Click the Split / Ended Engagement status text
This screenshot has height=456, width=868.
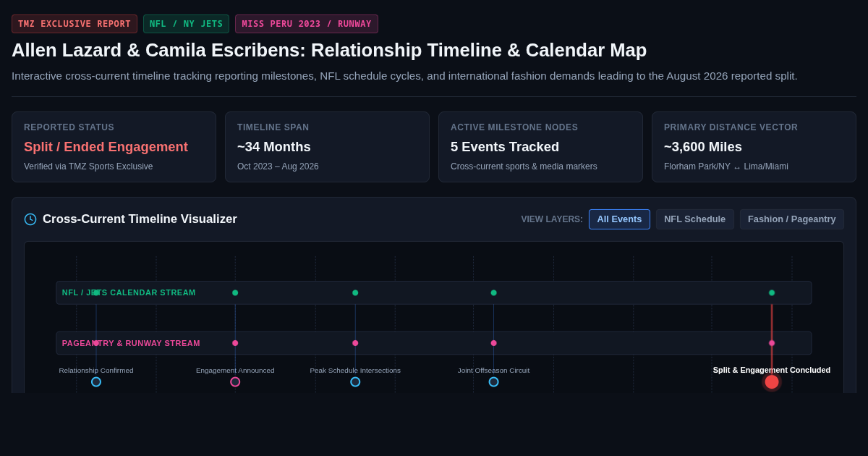[106, 147]
